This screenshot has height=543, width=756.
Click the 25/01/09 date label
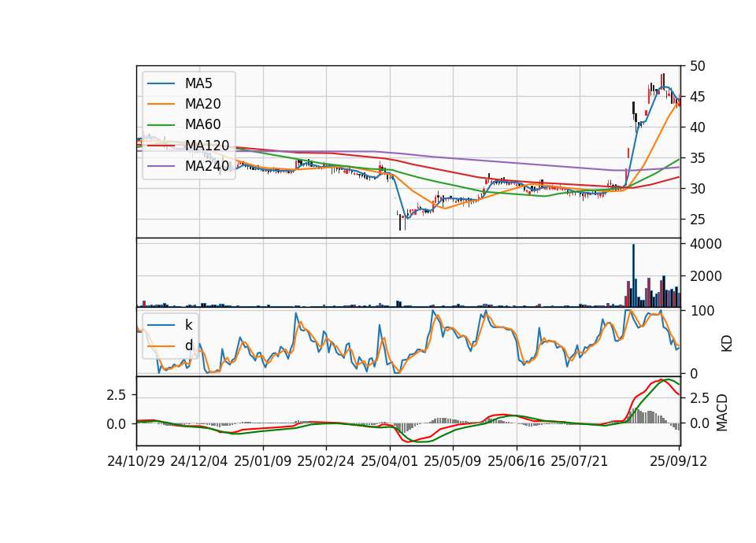[263, 461]
